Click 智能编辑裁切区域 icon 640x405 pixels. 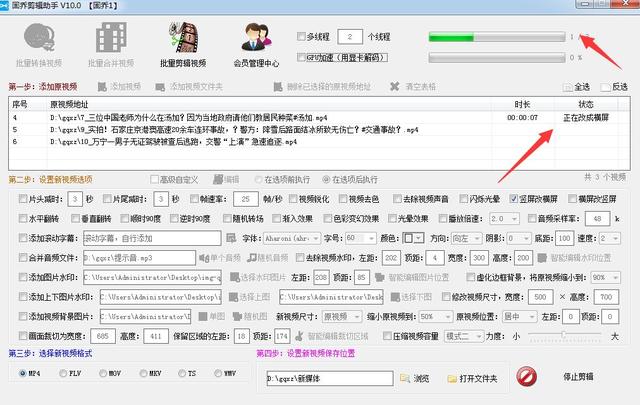tap(299, 336)
